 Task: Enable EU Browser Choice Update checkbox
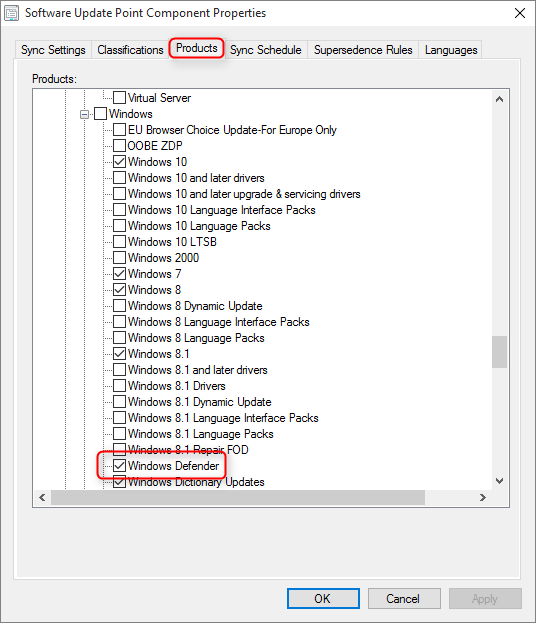pos(120,130)
